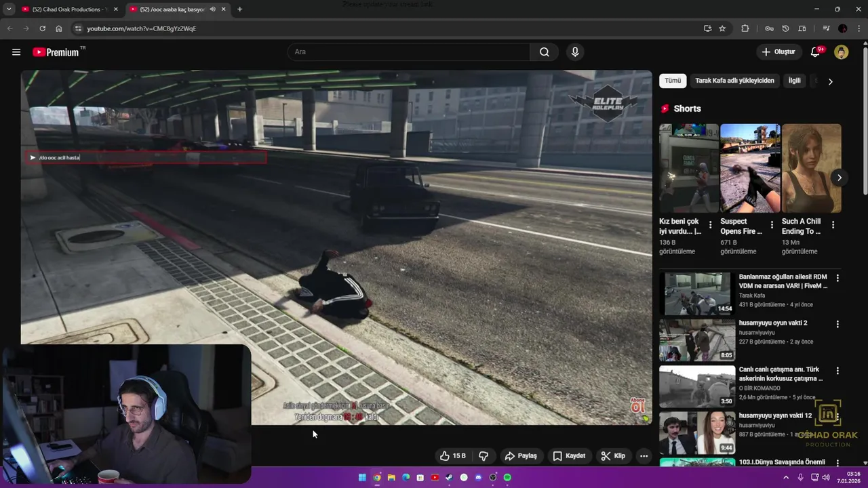Open OBS from the taskbar

[x=493, y=477]
